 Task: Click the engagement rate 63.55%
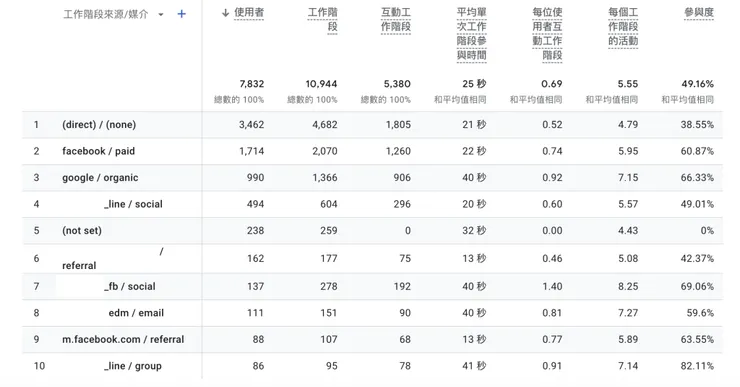click(x=698, y=339)
